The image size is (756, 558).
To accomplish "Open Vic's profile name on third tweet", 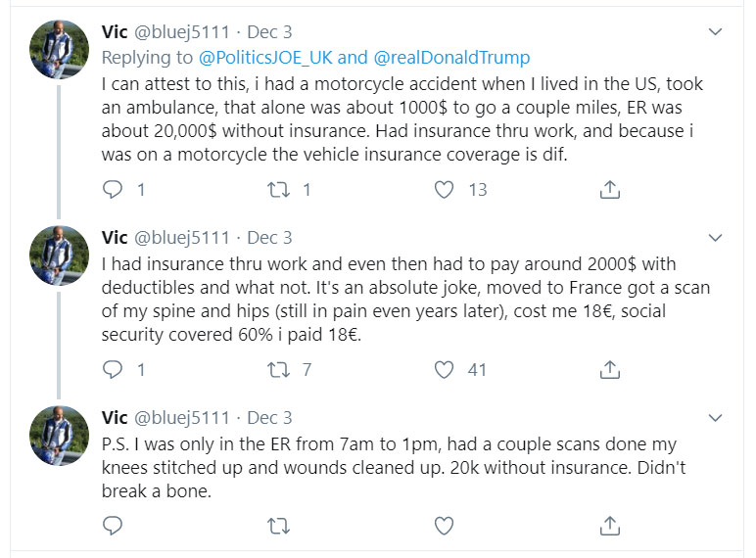I will coord(114,418).
